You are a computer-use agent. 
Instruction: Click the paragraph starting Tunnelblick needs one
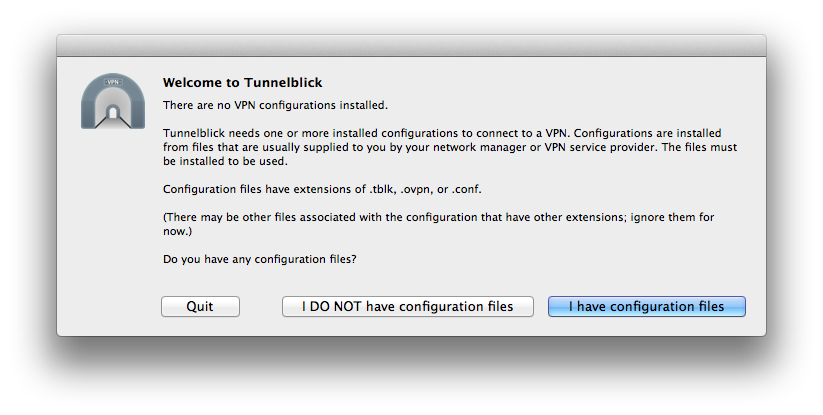pos(450,147)
